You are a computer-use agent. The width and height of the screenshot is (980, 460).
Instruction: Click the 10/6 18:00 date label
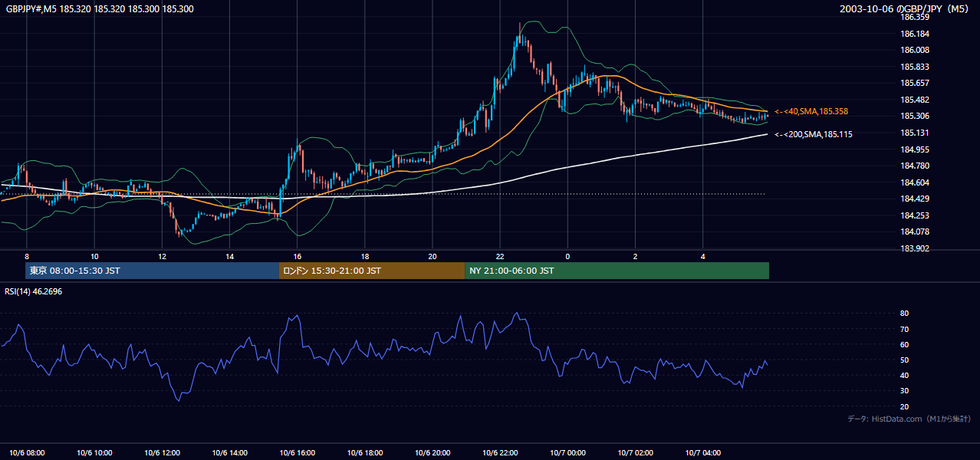click(365, 453)
